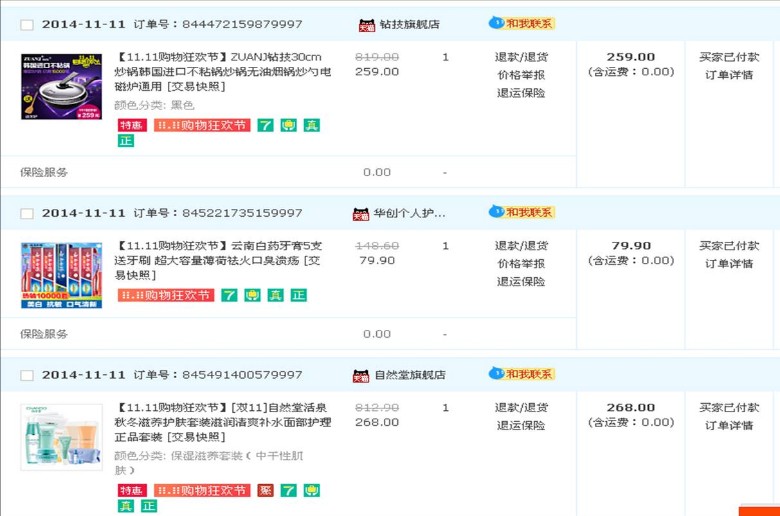
Task: Contact the 华创个人护 seller via 和我联系
Action: (522, 212)
